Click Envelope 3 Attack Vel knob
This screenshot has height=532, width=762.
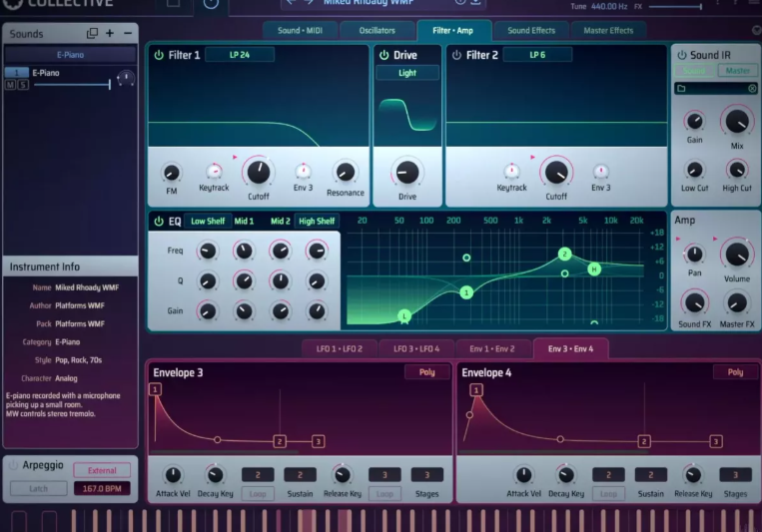tap(173, 475)
